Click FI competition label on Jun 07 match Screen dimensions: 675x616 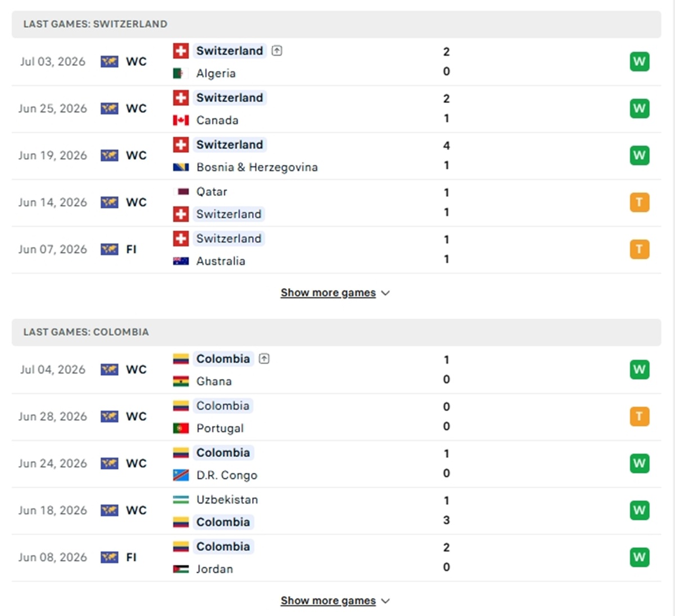pyautogui.click(x=131, y=249)
